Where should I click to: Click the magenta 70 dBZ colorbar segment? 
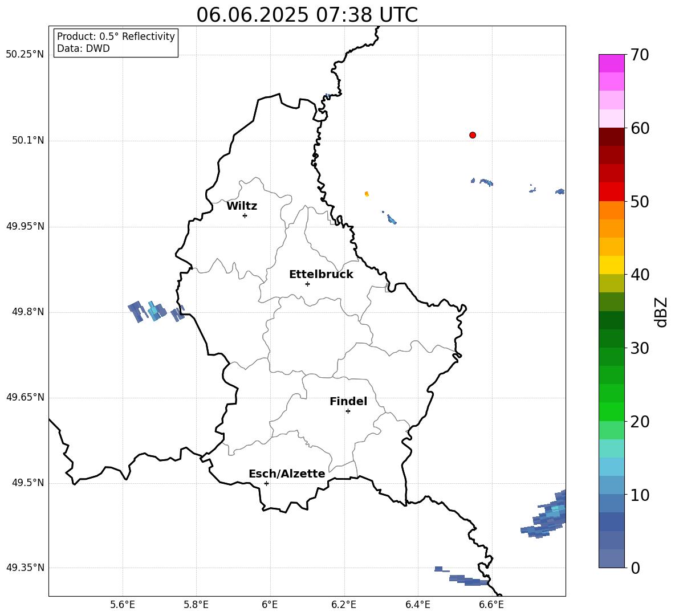coord(611,63)
